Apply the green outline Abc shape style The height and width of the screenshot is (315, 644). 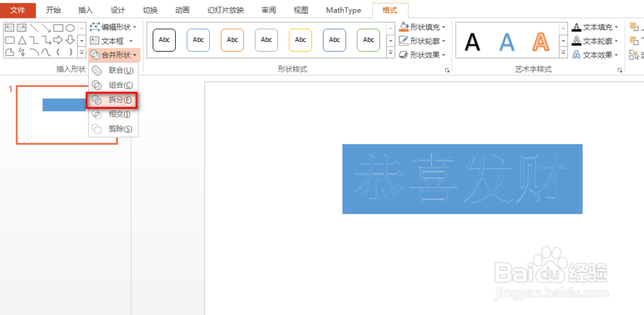pos(369,40)
